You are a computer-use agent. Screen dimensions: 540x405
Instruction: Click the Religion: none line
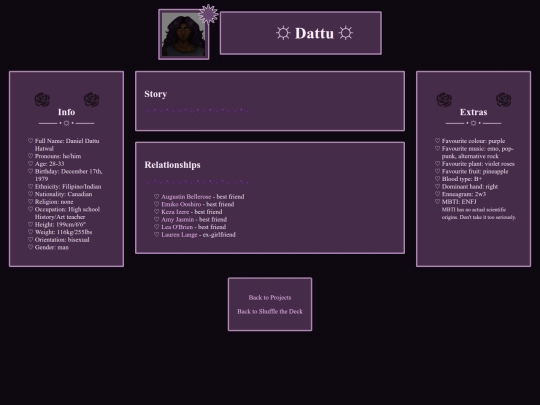54,202
